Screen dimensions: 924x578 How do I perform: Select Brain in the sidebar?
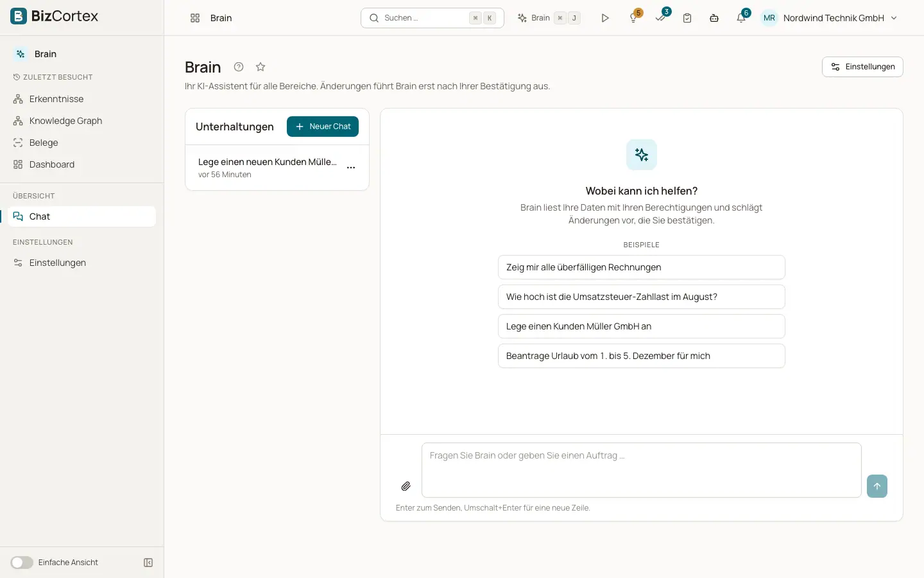pyautogui.click(x=82, y=54)
